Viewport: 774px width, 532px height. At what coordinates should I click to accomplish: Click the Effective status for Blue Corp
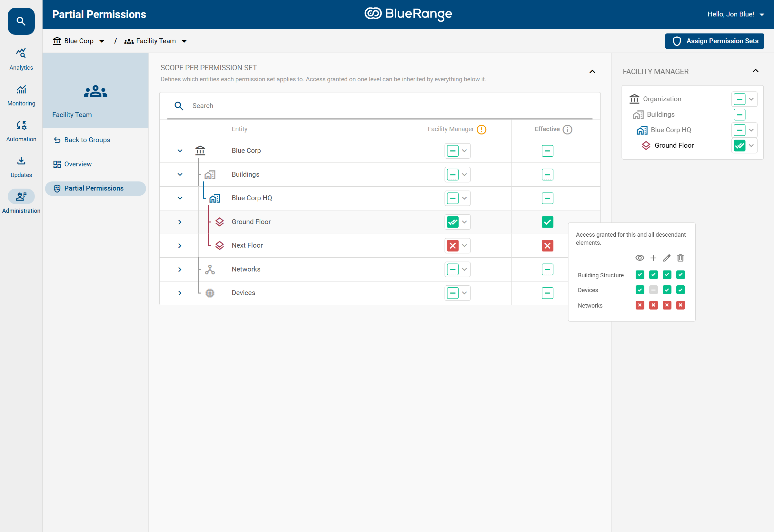click(547, 151)
